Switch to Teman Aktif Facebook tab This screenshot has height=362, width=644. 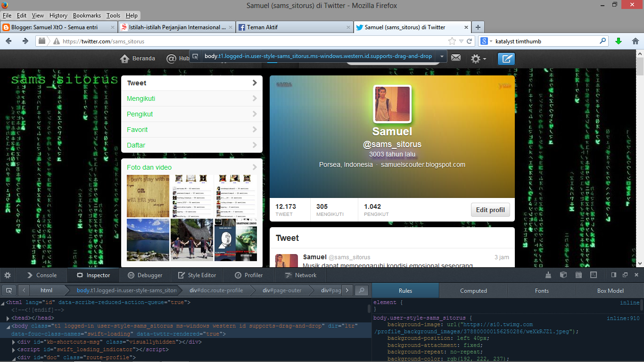[294, 27]
